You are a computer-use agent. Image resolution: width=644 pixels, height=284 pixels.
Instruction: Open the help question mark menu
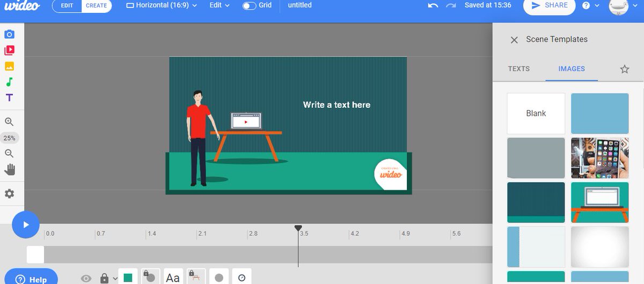pyautogui.click(x=590, y=5)
